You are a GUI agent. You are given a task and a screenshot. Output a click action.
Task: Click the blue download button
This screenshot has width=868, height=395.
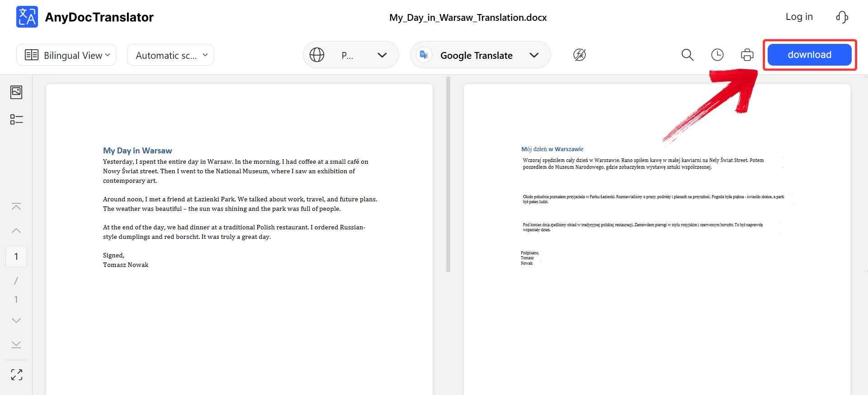(x=809, y=55)
